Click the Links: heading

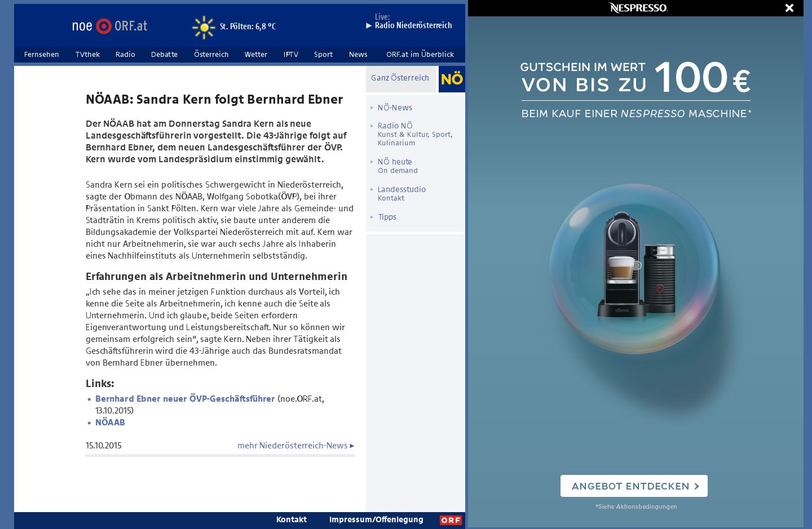[x=100, y=384]
